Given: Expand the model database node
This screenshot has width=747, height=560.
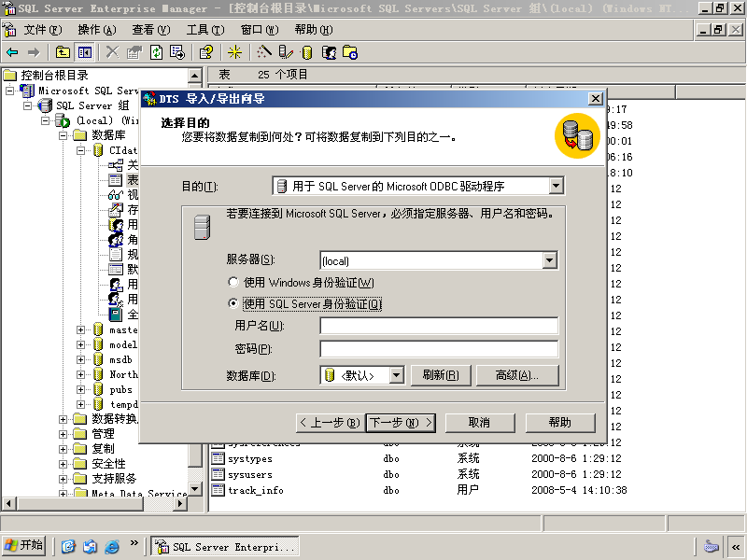Looking at the screenshot, I should pyautogui.click(x=81, y=344).
